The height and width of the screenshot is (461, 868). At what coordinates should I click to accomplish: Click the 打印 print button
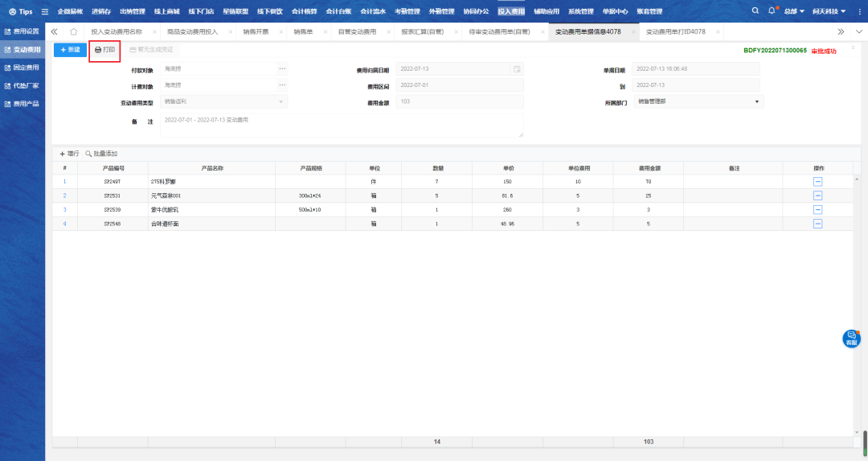click(104, 50)
